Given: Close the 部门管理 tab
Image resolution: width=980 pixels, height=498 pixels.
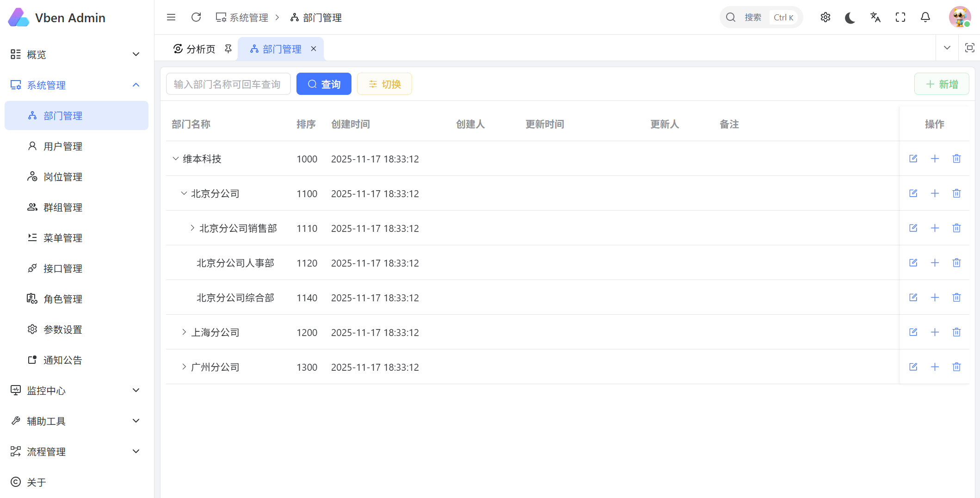Looking at the screenshot, I should click(x=314, y=49).
